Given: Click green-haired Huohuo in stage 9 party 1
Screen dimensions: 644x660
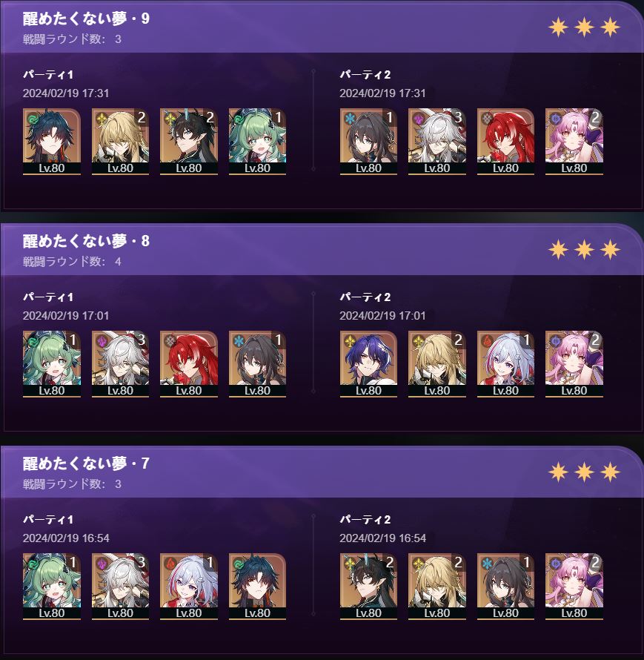Looking at the screenshot, I should [257, 142].
